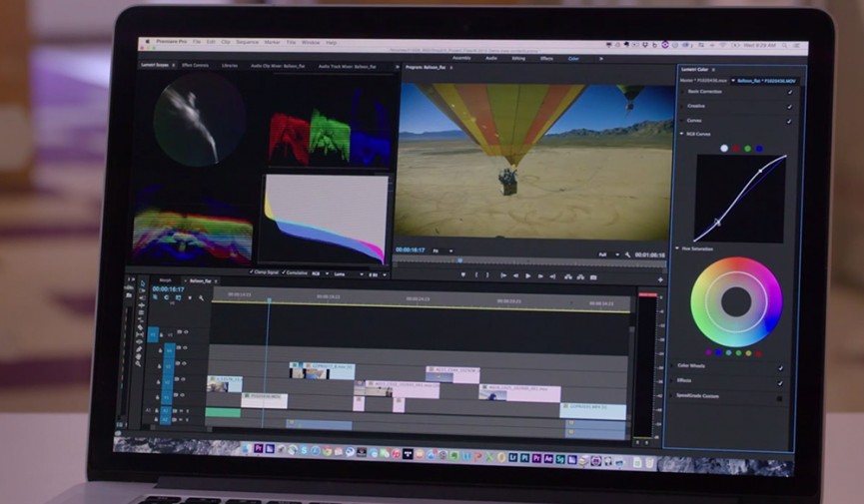The image size is (864, 504).
Task: Click Play in the Program Monitor
Action: pyautogui.click(x=527, y=276)
